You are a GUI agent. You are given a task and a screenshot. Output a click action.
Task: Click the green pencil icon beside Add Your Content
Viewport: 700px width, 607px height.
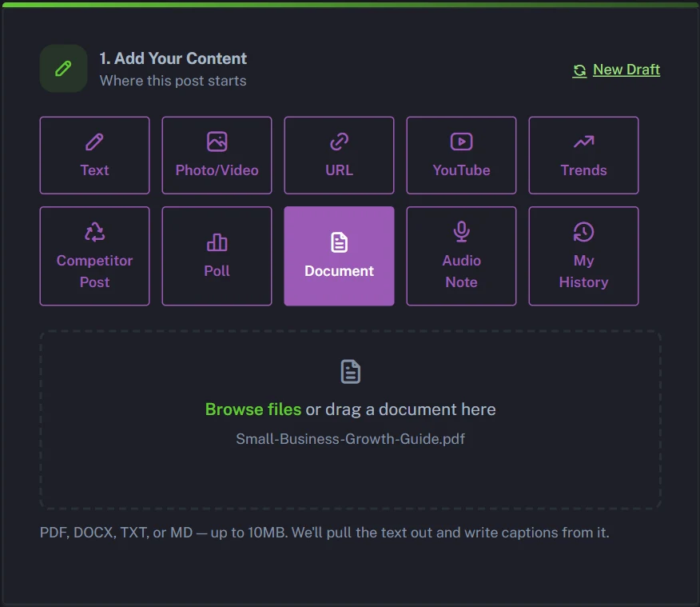63,68
